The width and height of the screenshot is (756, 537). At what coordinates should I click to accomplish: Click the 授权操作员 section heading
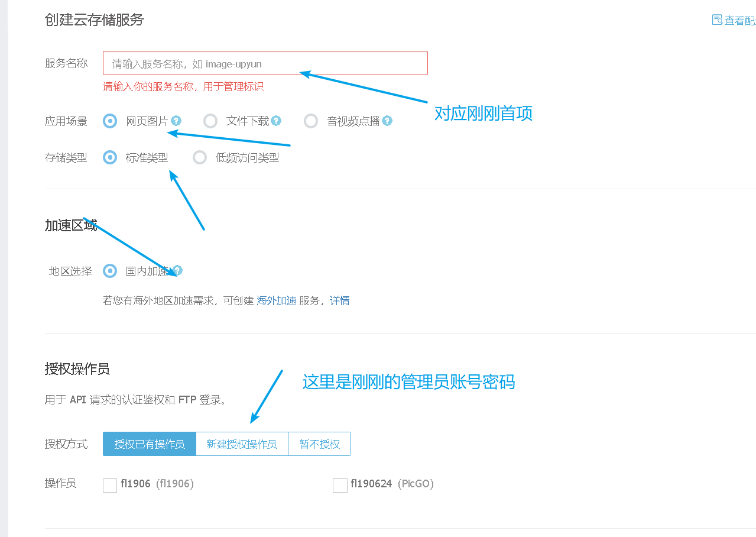(x=77, y=369)
